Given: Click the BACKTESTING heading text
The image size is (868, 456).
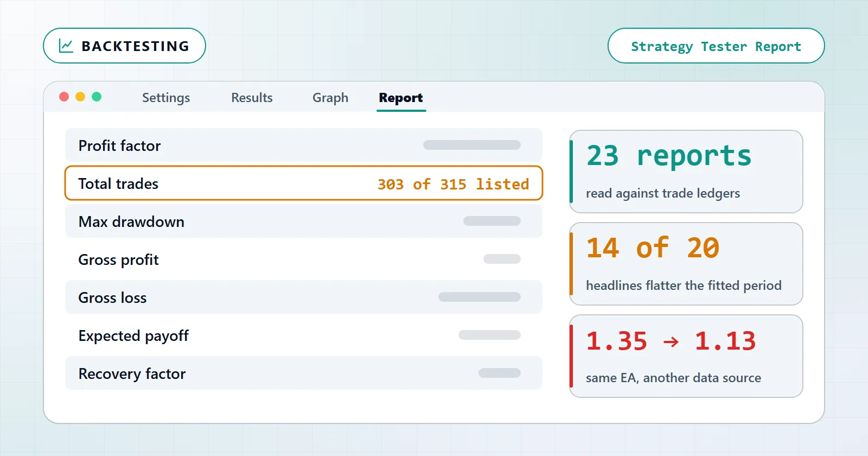Looking at the screenshot, I should (x=135, y=46).
